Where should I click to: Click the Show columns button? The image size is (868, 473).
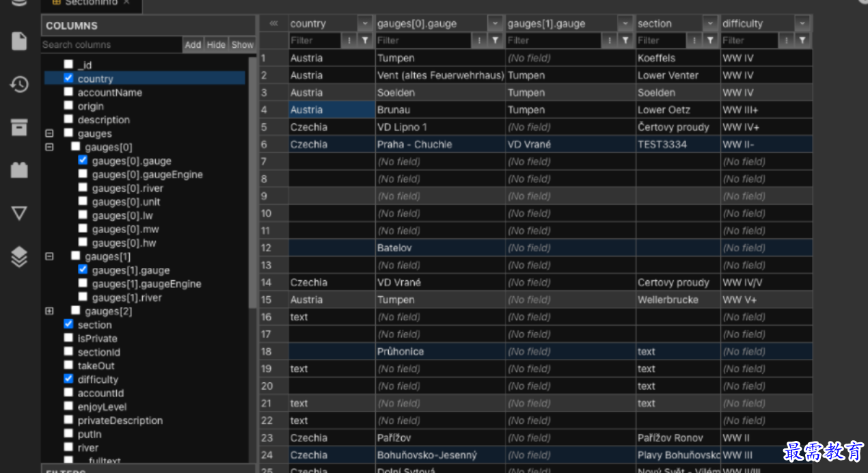tap(242, 44)
